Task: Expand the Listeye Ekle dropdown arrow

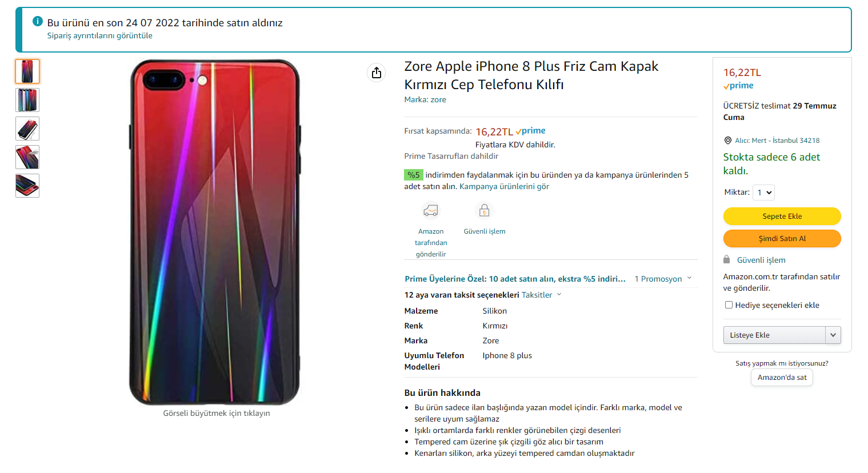Action: click(833, 335)
